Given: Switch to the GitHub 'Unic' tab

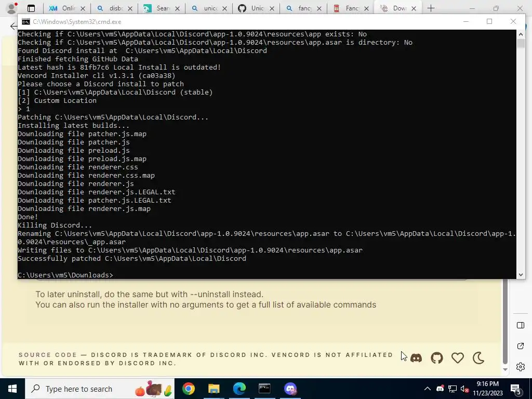Looking at the screenshot, I should pos(256,8).
